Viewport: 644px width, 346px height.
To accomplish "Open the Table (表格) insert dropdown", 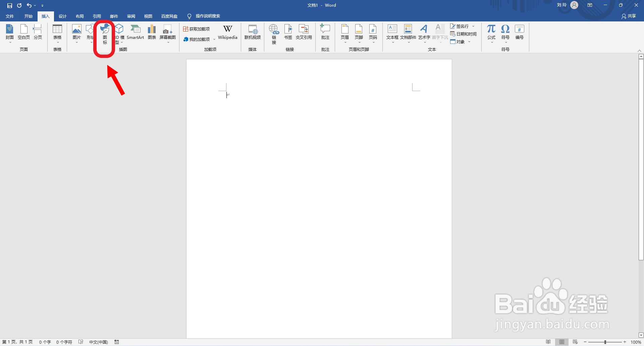I will pos(57,33).
